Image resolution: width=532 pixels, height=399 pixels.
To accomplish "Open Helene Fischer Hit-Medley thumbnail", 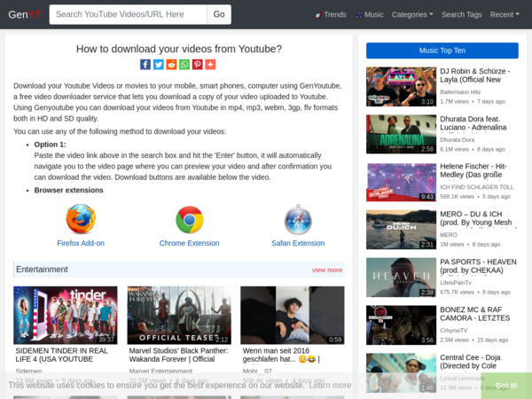I will (x=401, y=182).
